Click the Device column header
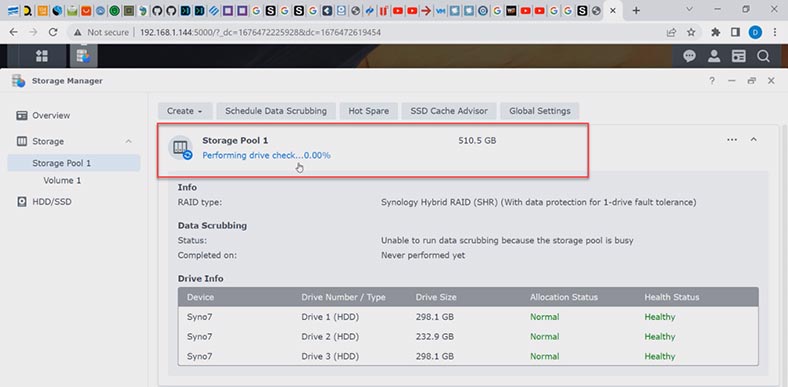 pos(201,297)
